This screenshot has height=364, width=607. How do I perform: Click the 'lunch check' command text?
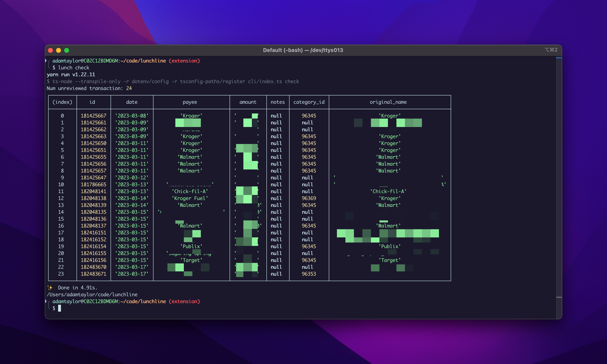73,68
